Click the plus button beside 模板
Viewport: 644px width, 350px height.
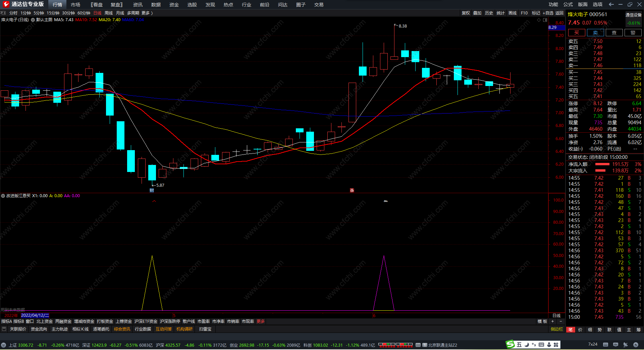tap(553, 321)
